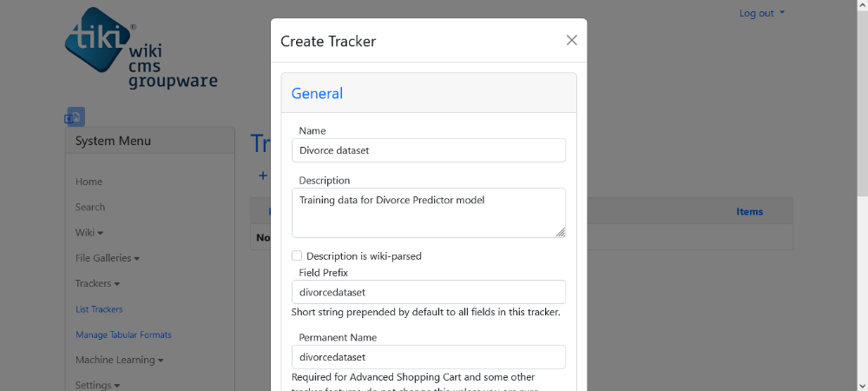Enable Description is wiki-parsed checkbox

coord(297,255)
